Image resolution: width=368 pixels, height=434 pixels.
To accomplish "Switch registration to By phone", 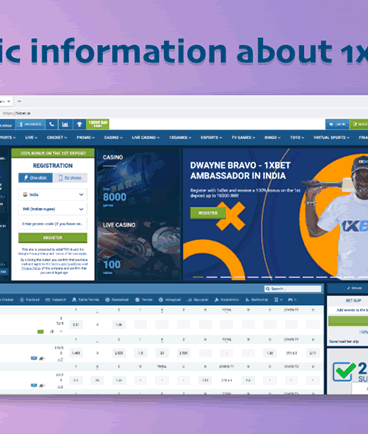I will point(71,178).
